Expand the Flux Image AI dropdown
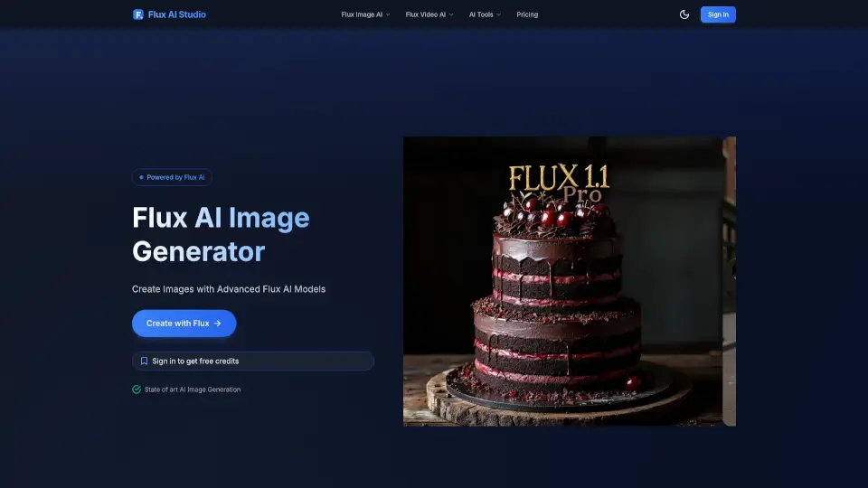Image resolution: width=868 pixels, height=488 pixels. 365,14
